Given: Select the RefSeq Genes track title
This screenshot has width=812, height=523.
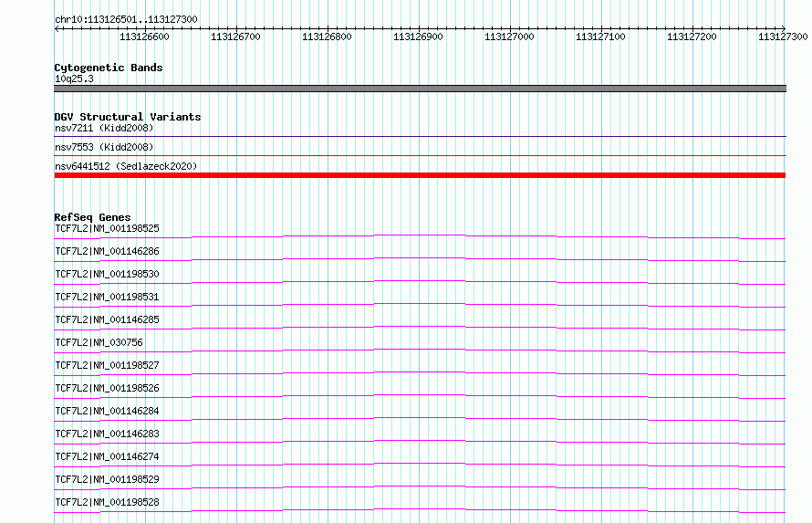Looking at the screenshot, I should 92,217.
